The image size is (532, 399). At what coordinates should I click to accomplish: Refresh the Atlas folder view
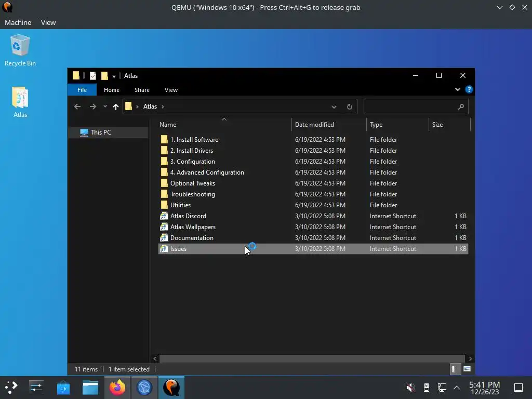pyautogui.click(x=350, y=107)
